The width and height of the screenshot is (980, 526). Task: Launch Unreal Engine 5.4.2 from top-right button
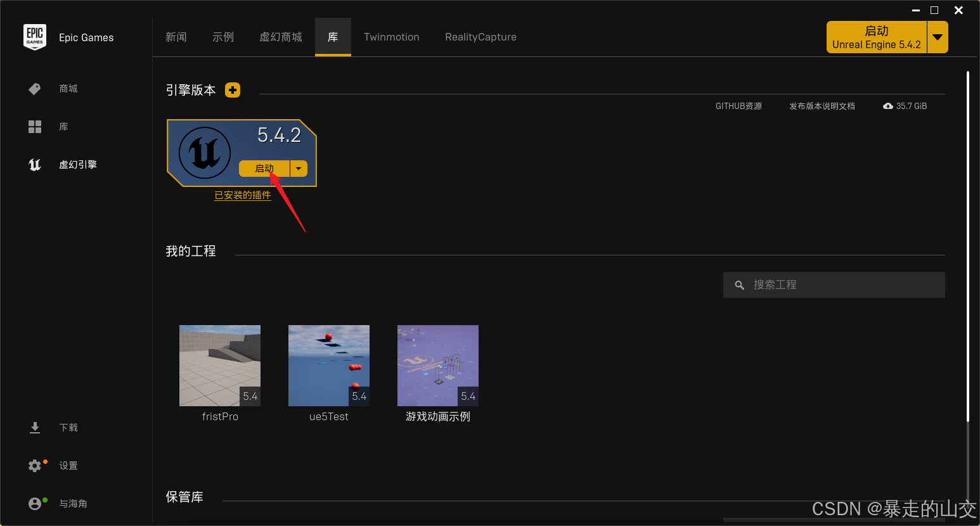pyautogui.click(x=877, y=37)
